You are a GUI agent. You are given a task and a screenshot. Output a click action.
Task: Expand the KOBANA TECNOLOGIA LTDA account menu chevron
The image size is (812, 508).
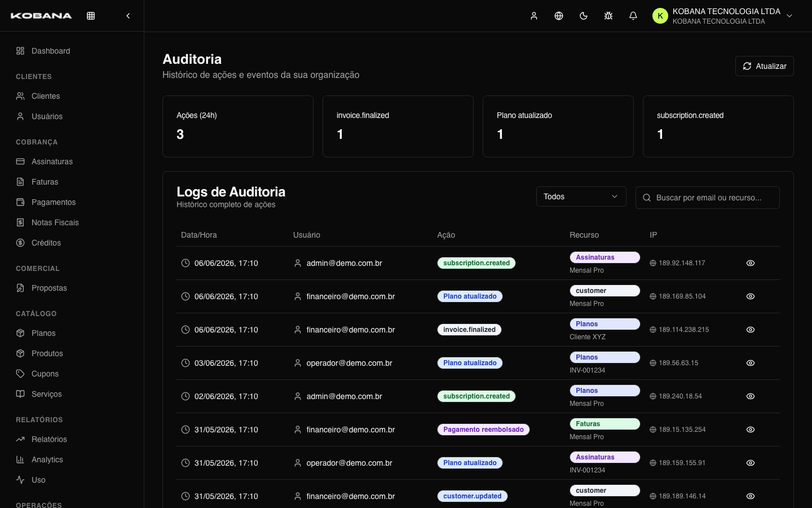[x=789, y=16]
